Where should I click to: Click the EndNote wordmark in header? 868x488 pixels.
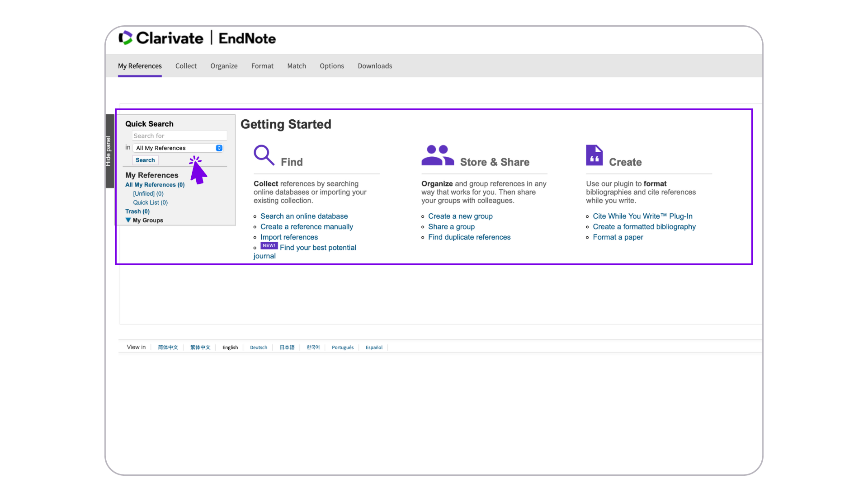(x=247, y=38)
